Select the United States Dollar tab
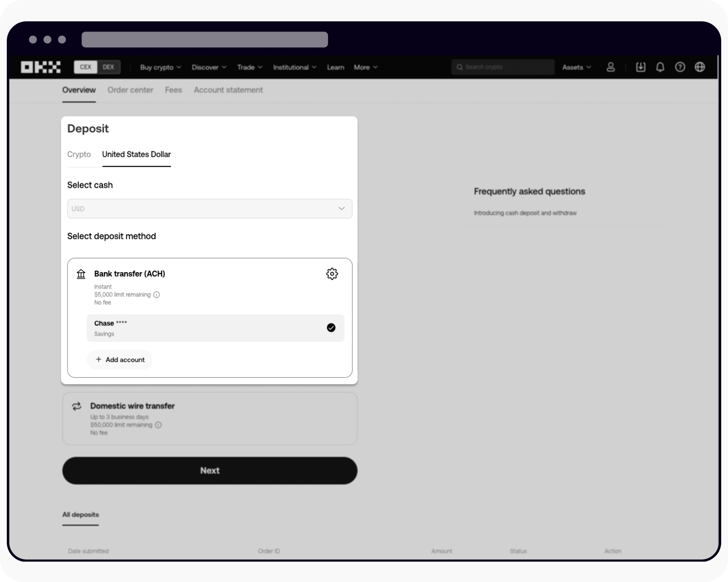The image size is (728, 582). 136,154
